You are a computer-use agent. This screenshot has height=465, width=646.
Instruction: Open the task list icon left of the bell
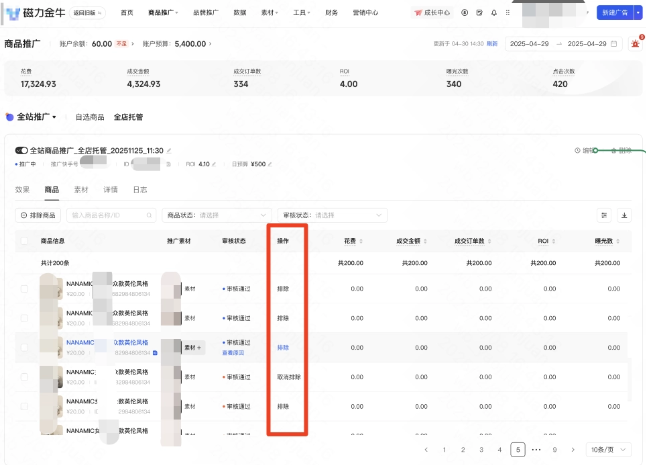[x=479, y=13]
